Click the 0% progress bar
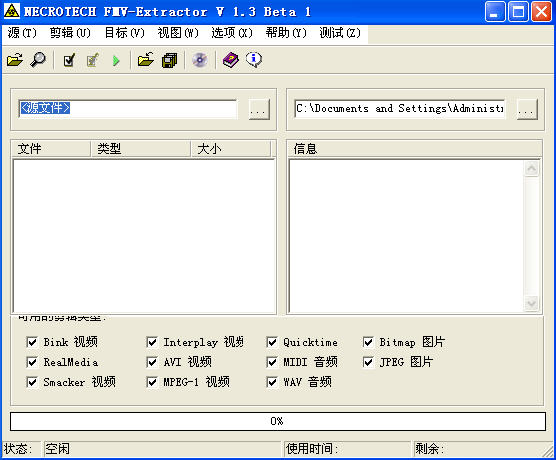Screen dimensions: 556x460 (278, 421)
